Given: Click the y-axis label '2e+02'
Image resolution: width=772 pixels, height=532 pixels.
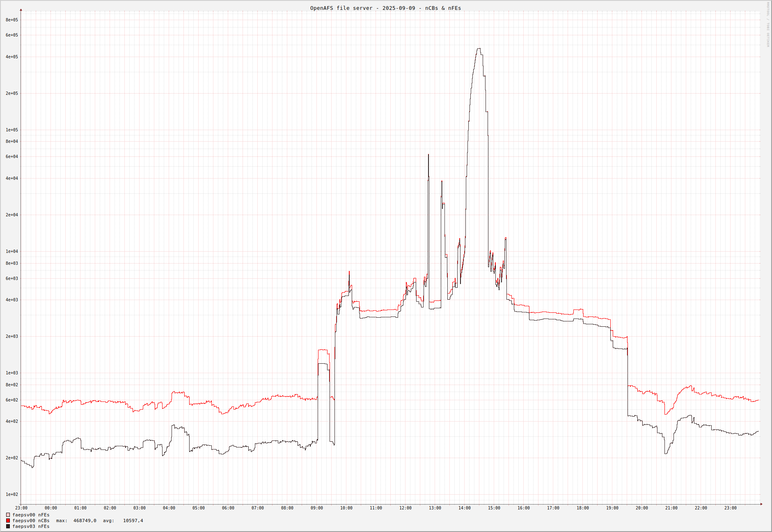Looking at the screenshot, I should pyautogui.click(x=12, y=458).
